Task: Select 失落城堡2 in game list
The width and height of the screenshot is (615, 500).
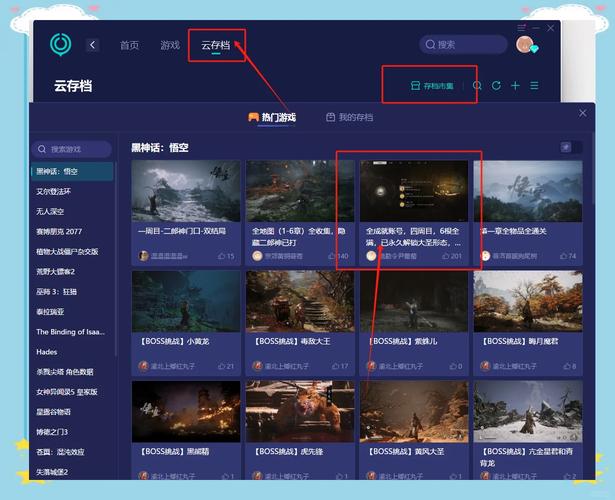Action: tap(52, 472)
